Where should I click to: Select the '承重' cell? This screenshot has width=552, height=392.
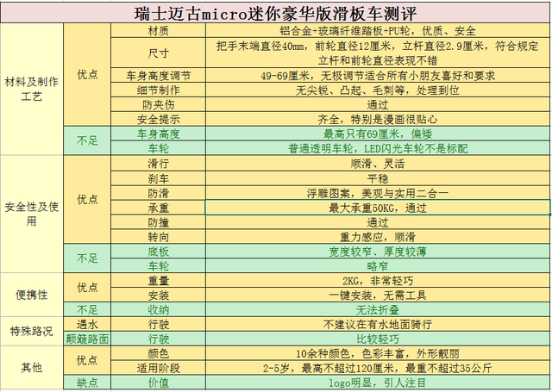(158, 208)
